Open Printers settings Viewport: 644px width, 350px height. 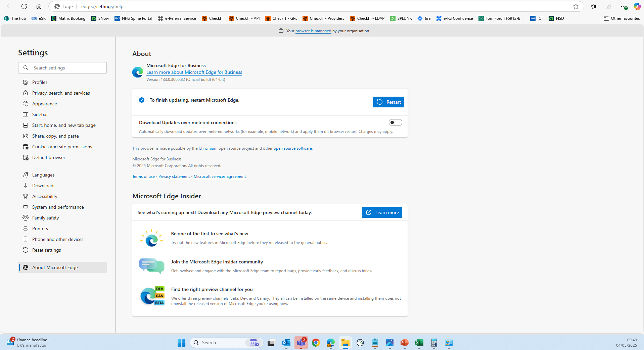click(x=62, y=229)
